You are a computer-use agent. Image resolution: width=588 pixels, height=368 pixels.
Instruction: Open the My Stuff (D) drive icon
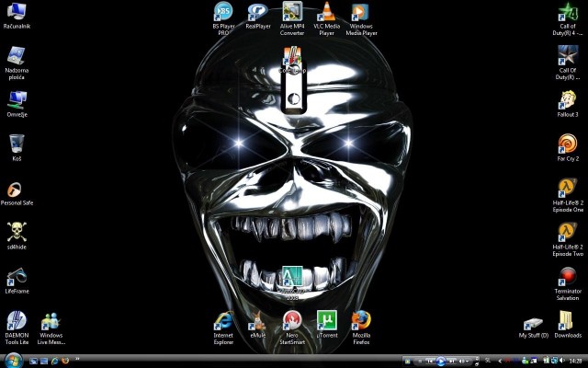[x=533, y=328]
